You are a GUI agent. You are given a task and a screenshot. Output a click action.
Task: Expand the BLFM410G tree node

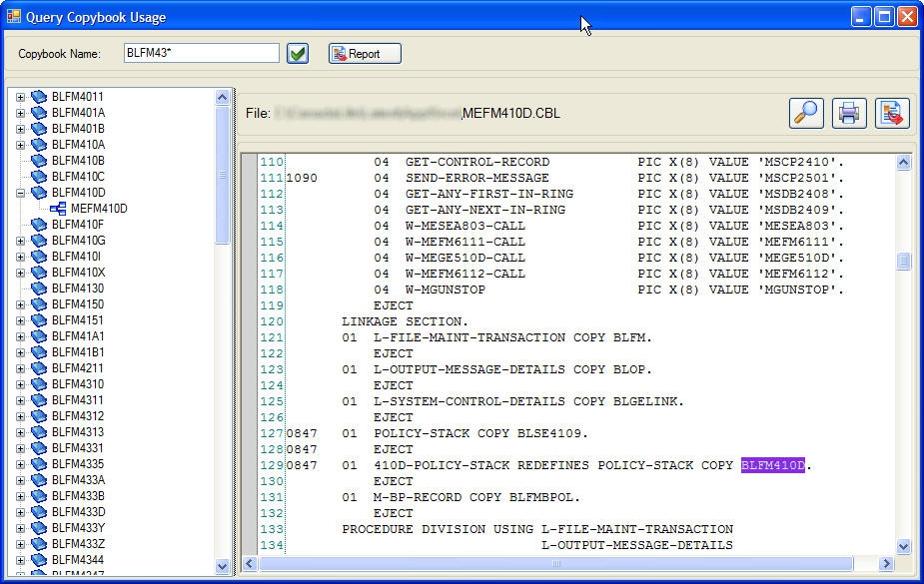21,241
